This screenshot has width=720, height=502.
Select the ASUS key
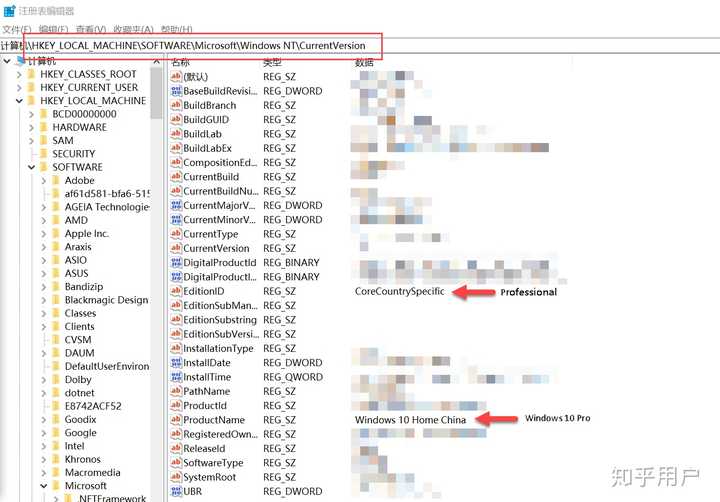[76, 273]
